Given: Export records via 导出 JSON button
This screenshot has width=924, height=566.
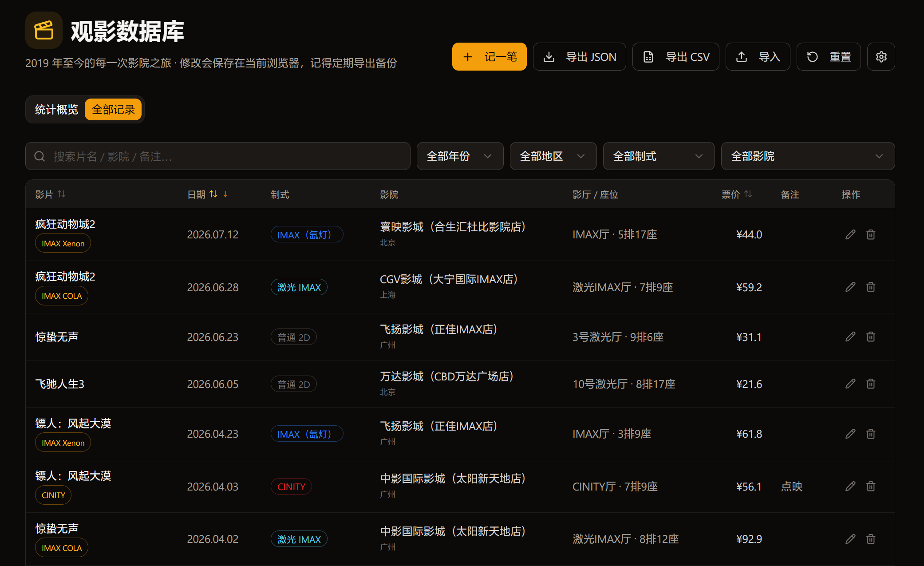Looking at the screenshot, I should point(579,57).
